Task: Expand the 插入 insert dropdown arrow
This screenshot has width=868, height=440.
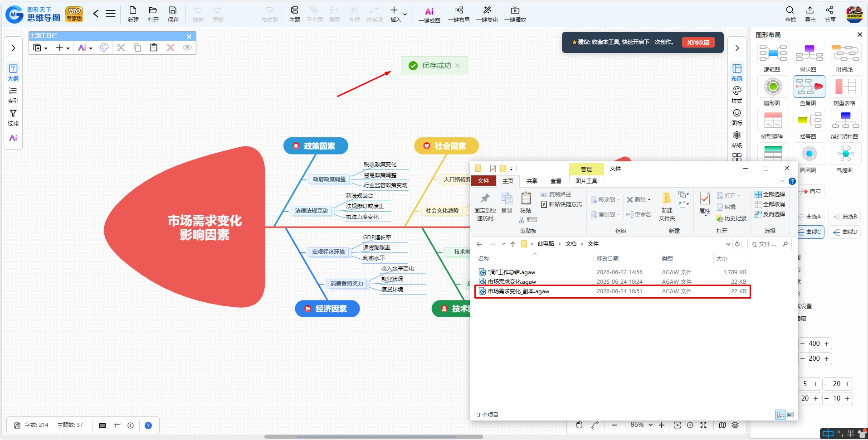Action: pyautogui.click(x=405, y=15)
